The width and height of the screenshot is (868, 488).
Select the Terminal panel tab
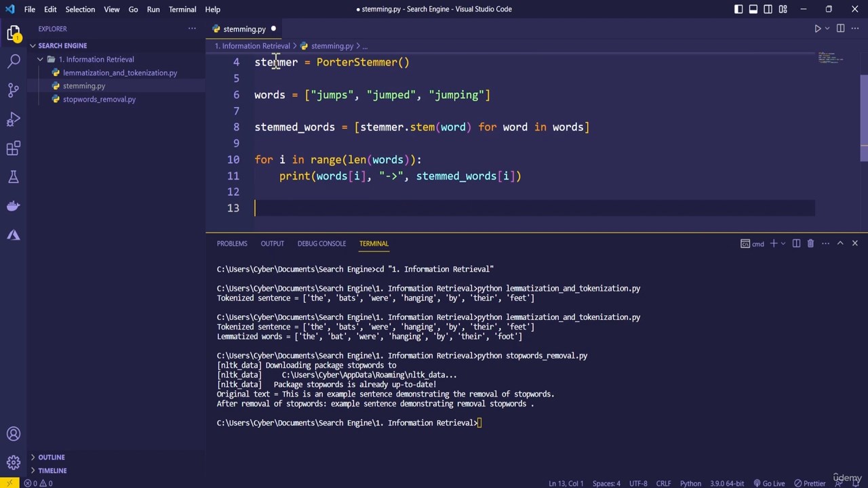pos(374,243)
